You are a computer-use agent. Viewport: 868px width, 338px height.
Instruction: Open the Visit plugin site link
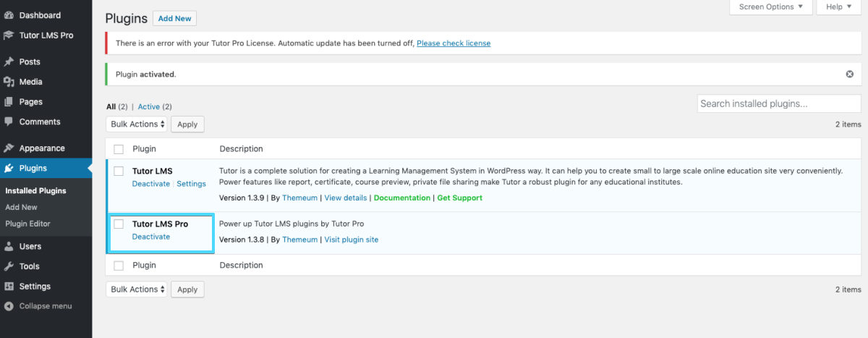point(352,240)
